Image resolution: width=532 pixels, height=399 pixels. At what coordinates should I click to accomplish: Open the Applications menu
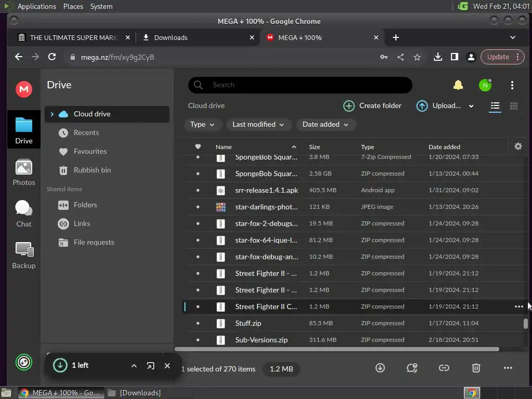pyautogui.click(x=37, y=6)
